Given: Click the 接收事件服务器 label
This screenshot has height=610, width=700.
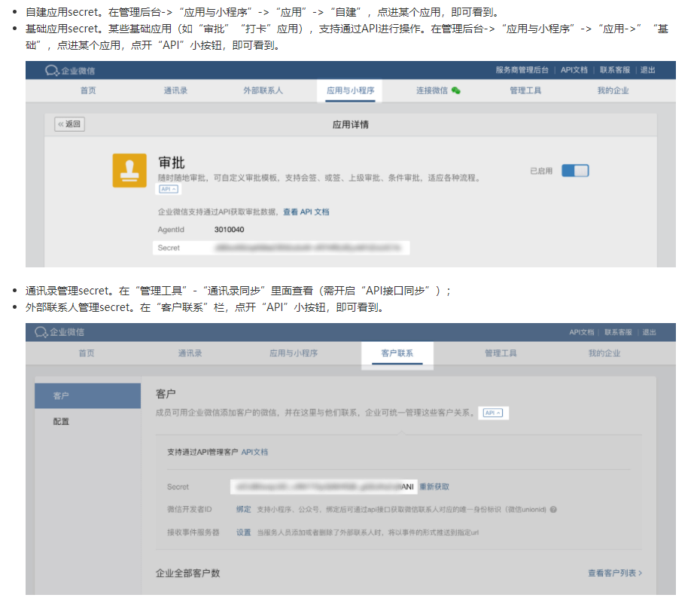Looking at the screenshot, I should (193, 532).
